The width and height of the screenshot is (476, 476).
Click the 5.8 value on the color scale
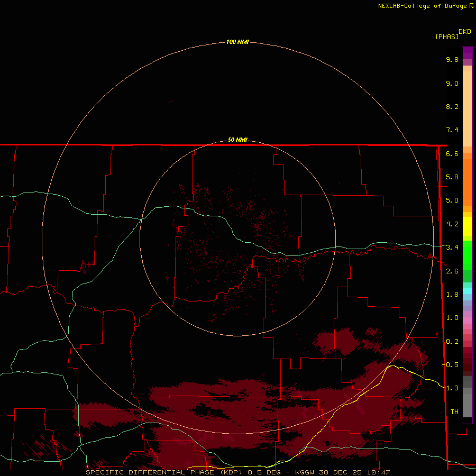coord(452,177)
